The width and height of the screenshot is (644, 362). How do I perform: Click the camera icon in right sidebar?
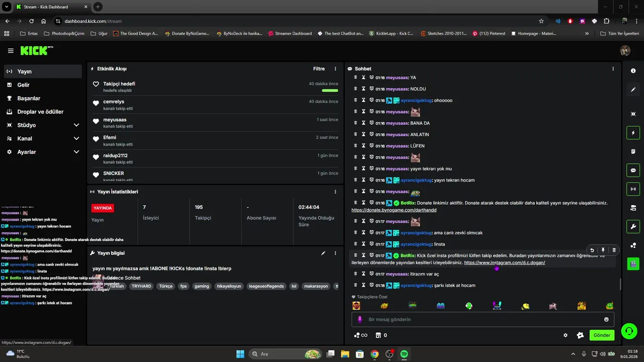[x=633, y=208]
